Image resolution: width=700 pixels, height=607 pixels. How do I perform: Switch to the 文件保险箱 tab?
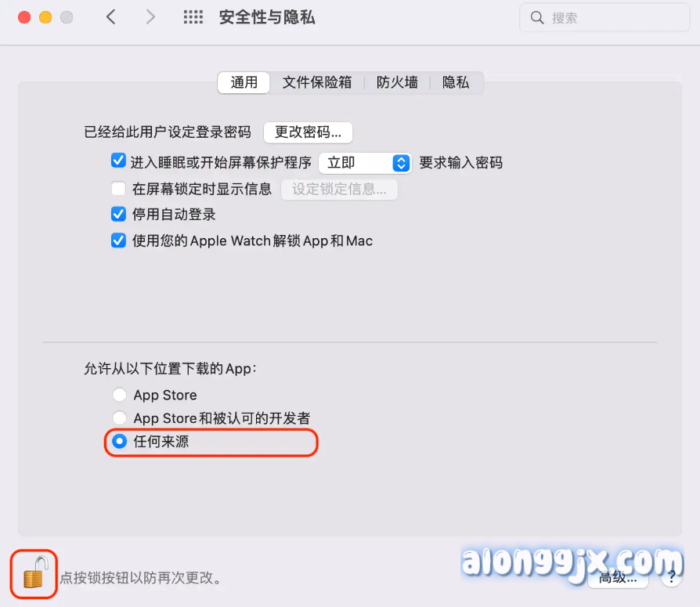[317, 82]
